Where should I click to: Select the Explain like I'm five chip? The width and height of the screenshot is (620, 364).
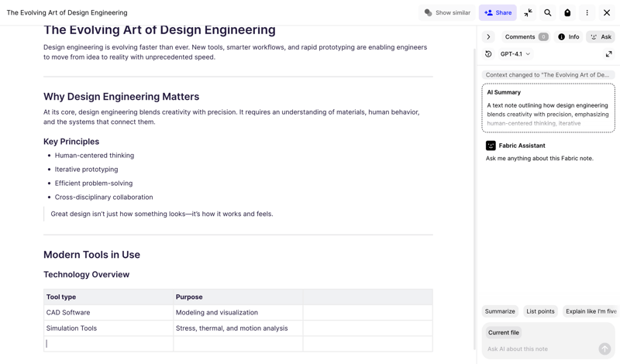click(590, 311)
